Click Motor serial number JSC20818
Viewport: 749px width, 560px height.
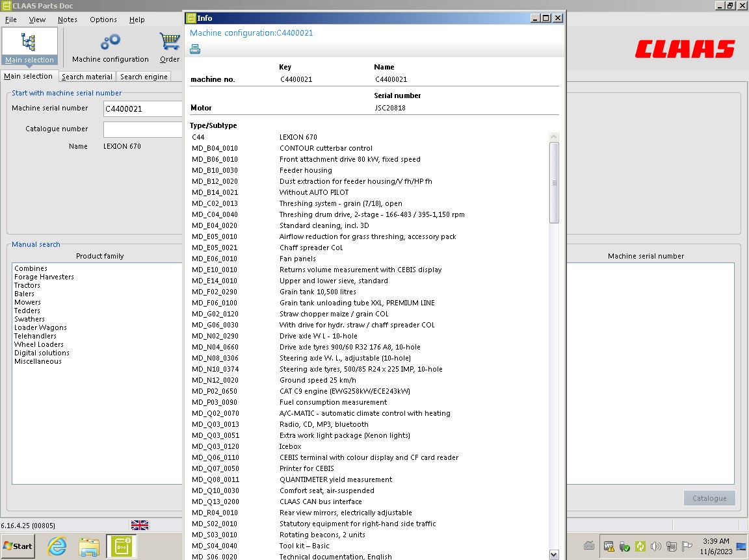390,108
